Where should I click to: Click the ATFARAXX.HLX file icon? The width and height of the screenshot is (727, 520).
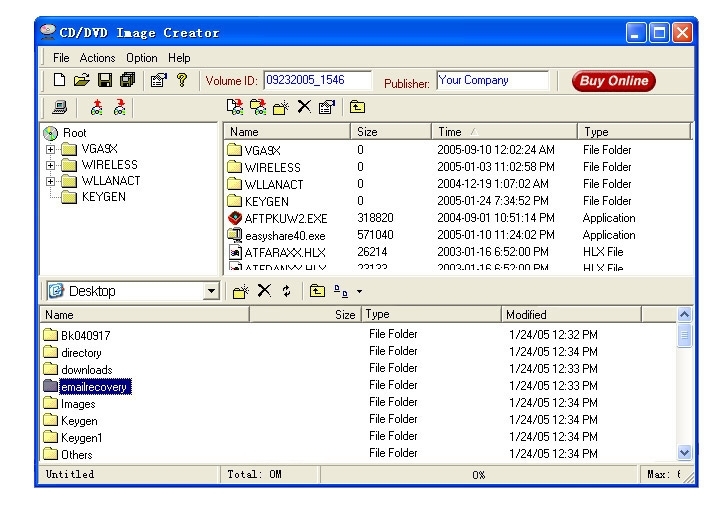point(236,252)
